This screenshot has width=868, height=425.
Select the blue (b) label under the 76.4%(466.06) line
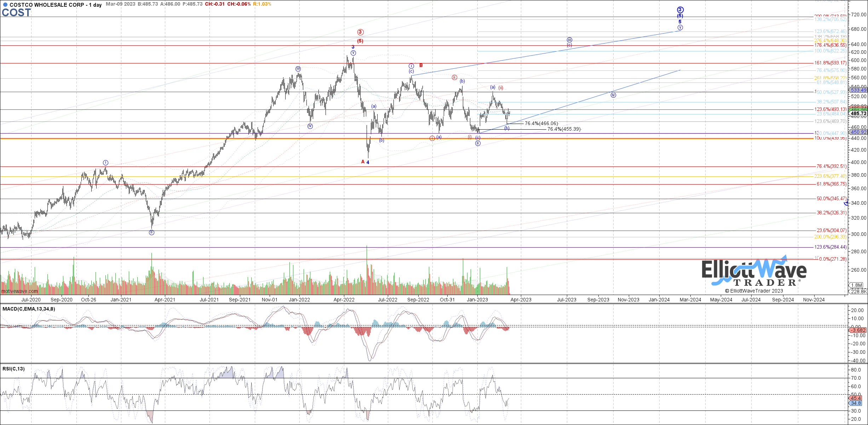coord(507,128)
